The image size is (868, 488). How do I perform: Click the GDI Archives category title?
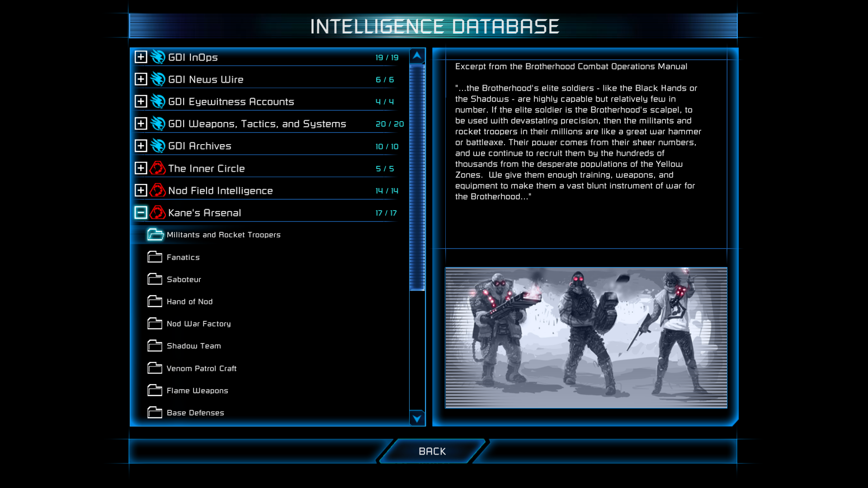[200, 146]
